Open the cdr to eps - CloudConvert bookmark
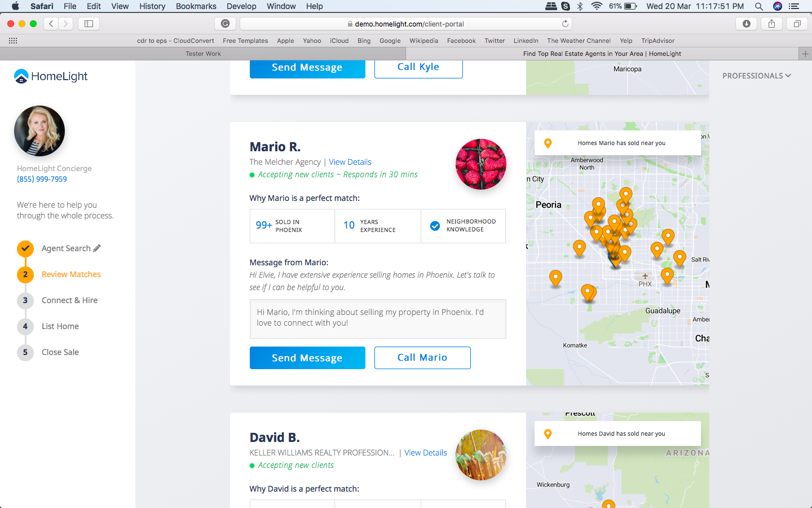 175,41
